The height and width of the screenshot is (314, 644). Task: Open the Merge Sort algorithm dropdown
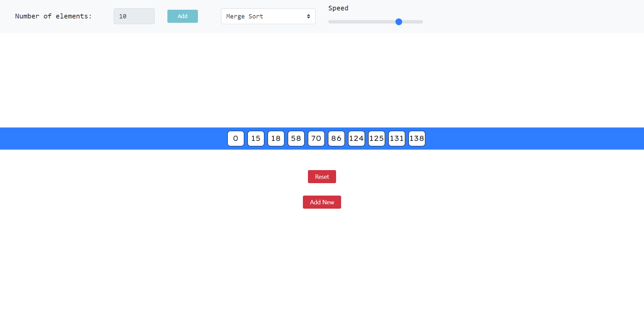click(x=268, y=16)
